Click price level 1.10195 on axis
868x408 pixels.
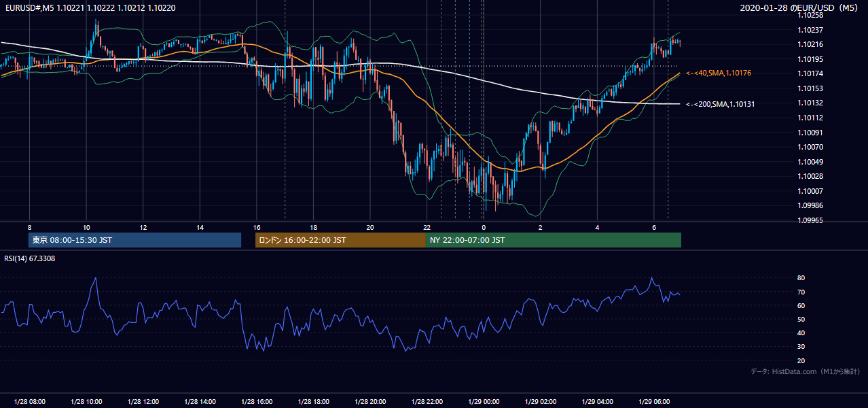(810, 59)
